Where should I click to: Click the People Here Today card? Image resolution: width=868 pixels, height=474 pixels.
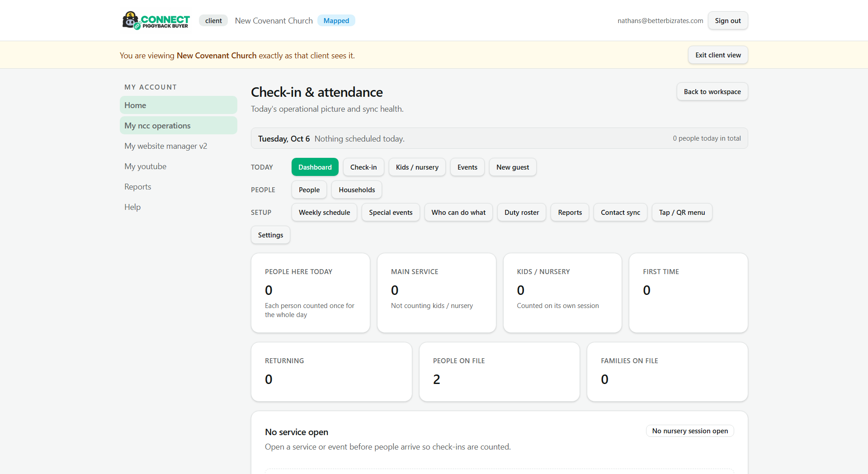pos(311,293)
